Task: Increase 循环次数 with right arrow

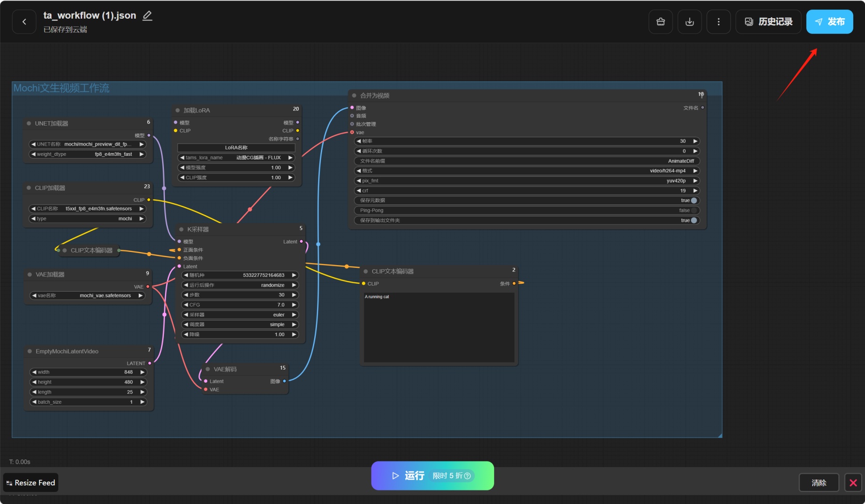Action: tap(695, 151)
